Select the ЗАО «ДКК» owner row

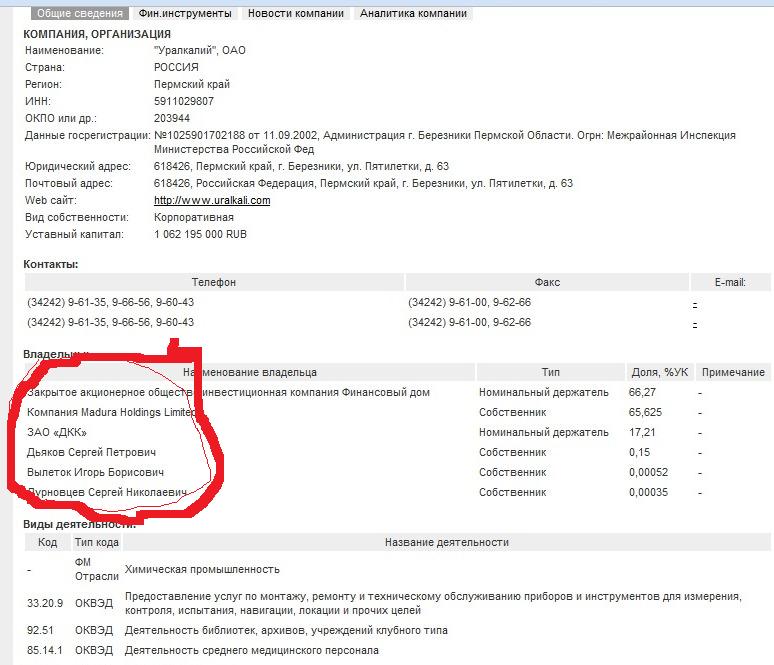(x=57, y=432)
